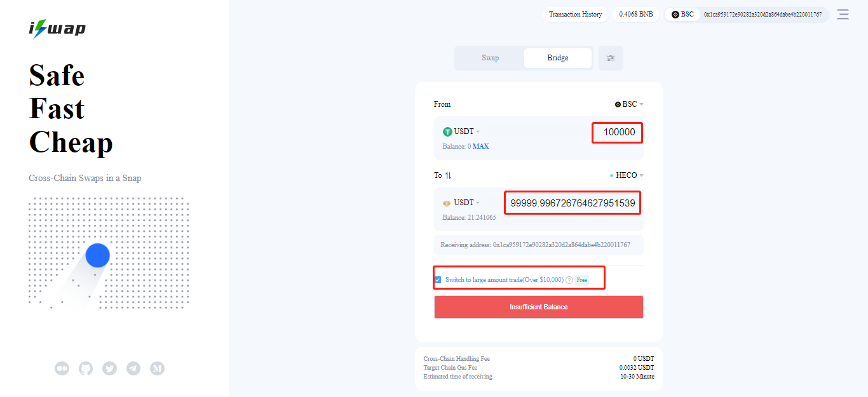Click the 0 USDT handling fee value
The width and height of the screenshot is (868, 397).
point(644,359)
